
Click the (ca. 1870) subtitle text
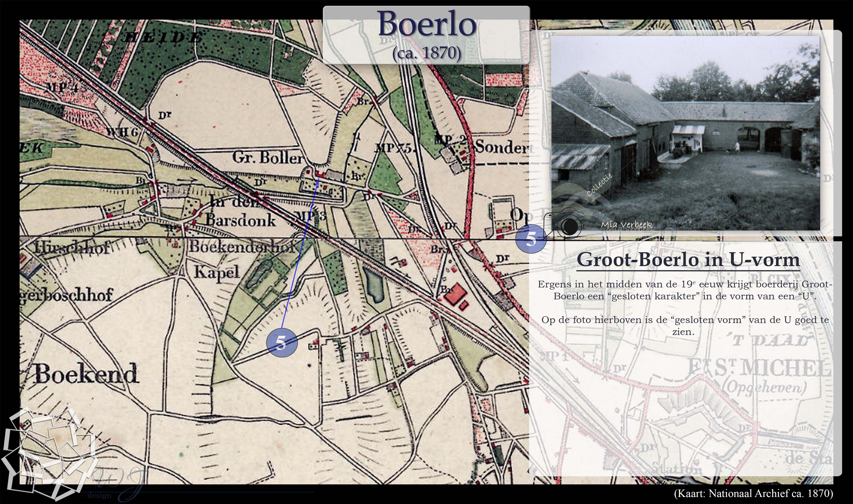pyautogui.click(x=426, y=53)
